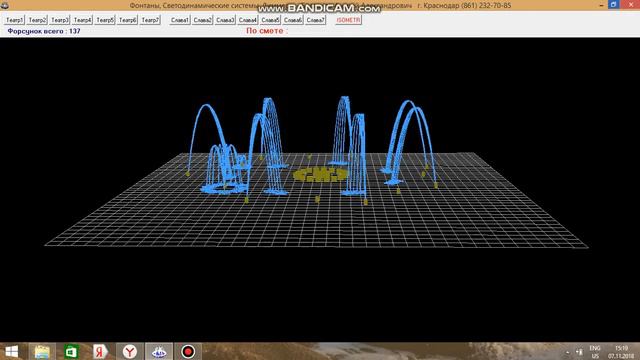Click the Театр1 button

pos(14,20)
